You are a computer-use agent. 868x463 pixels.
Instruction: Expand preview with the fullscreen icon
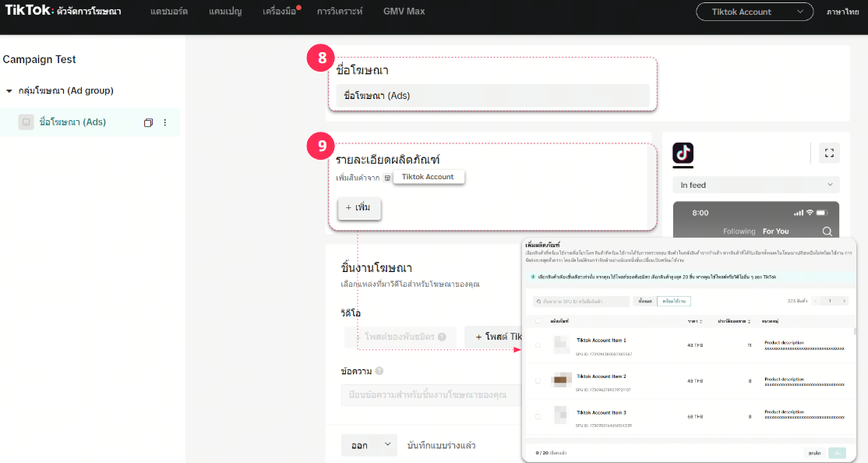pyautogui.click(x=829, y=153)
